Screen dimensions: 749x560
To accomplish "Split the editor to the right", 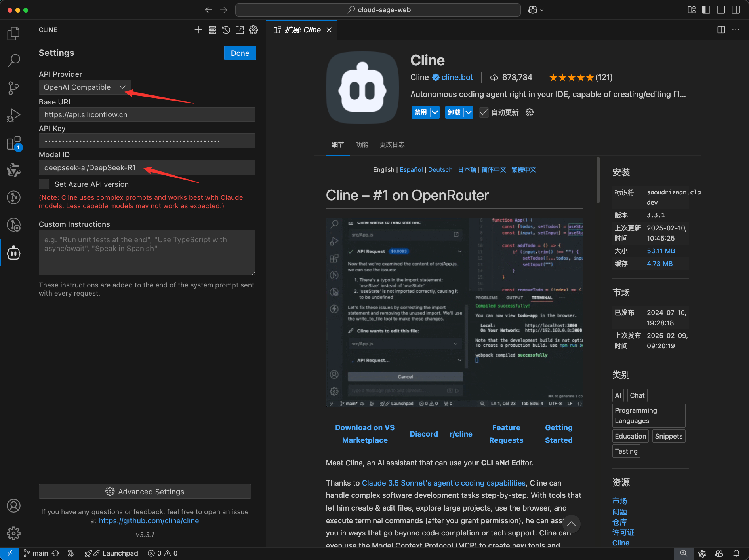I will point(721,30).
